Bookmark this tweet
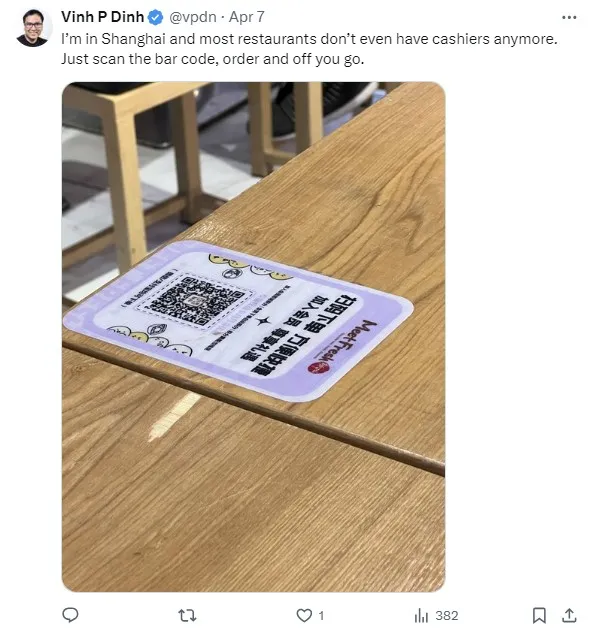This screenshot has height=629, width=593. click(x=539, y=615)
